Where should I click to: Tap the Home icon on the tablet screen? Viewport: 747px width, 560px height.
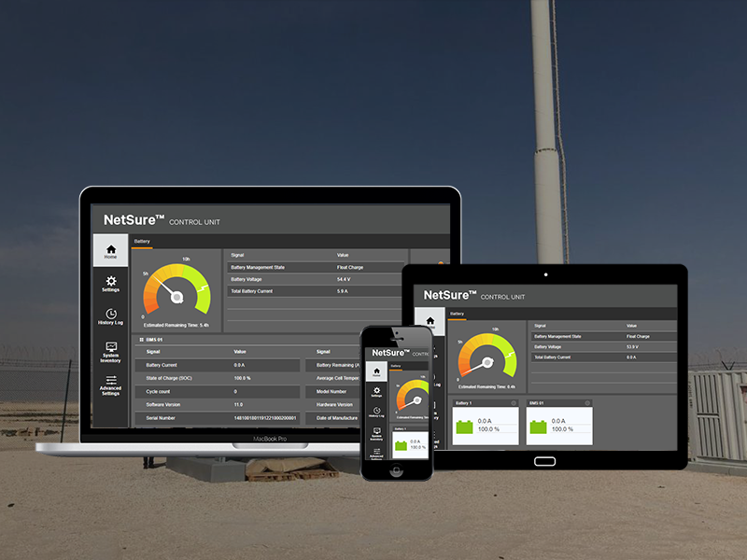coord(430,323)
